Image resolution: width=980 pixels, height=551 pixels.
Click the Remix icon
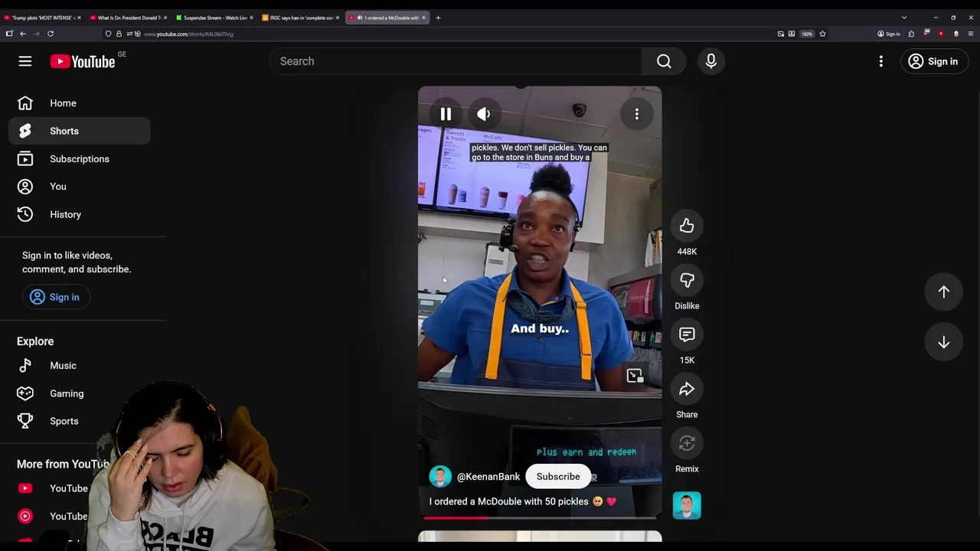pyautogui.click(x=687, y=443)
